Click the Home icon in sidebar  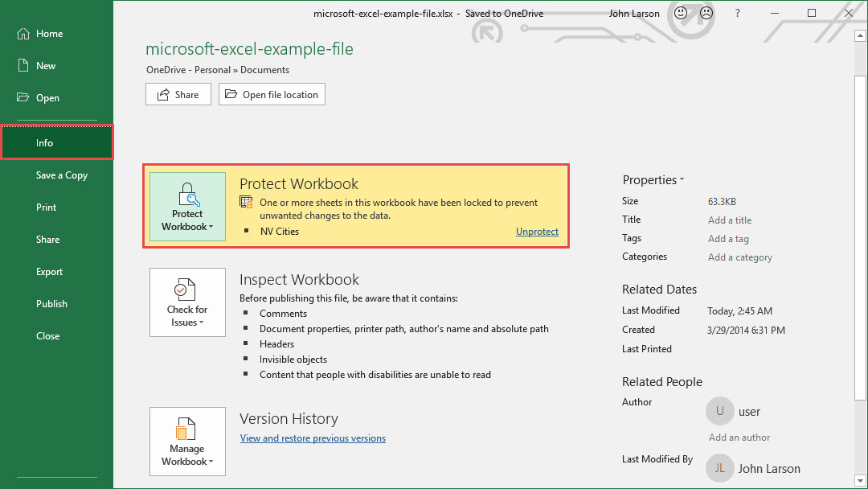(x=23, y=34)
